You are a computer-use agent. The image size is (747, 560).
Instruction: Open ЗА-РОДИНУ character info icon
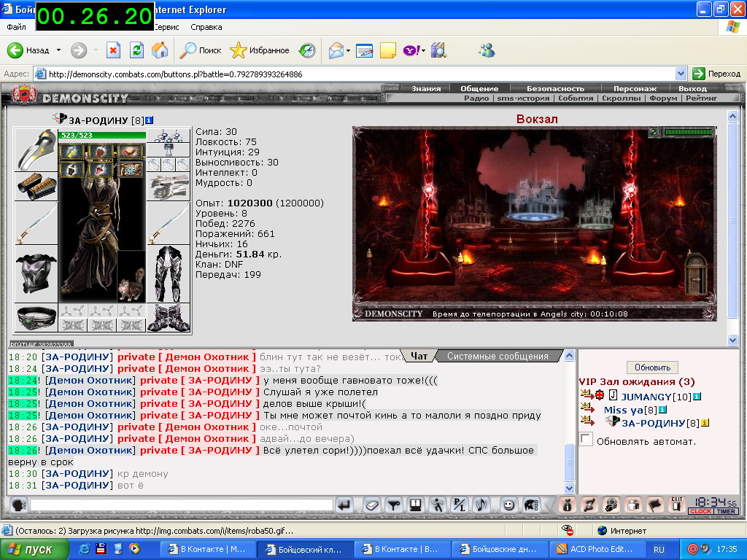(149, 120)
